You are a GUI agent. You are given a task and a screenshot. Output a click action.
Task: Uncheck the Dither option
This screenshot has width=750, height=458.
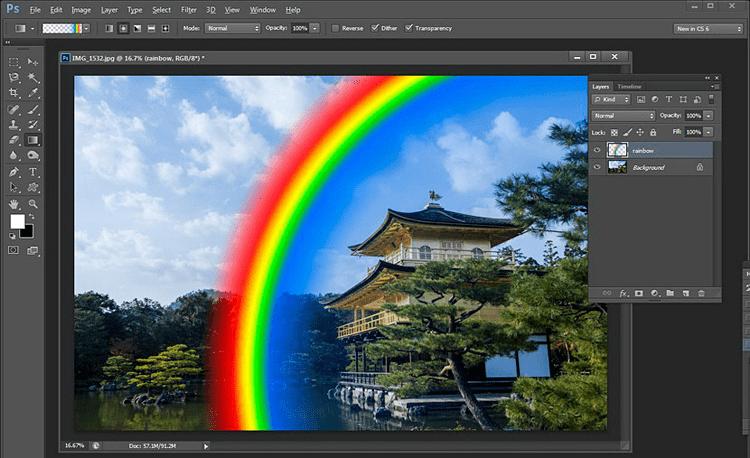click(375, 28)
